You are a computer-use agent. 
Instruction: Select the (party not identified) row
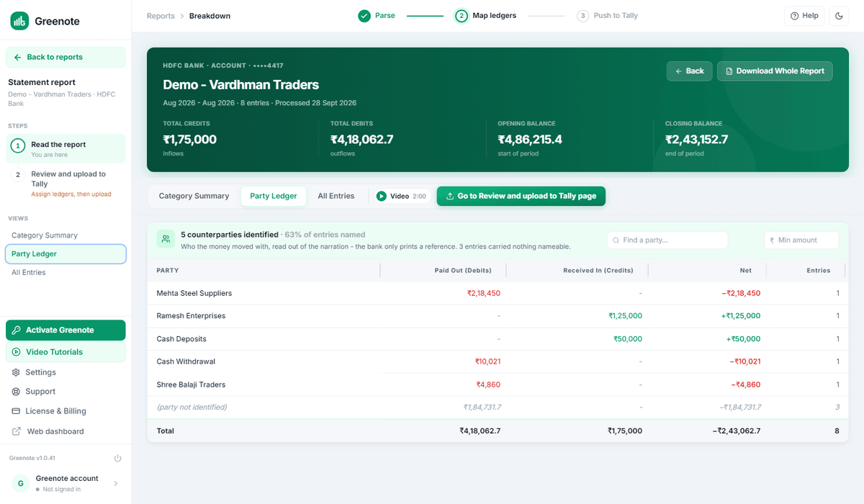point(498,408)
